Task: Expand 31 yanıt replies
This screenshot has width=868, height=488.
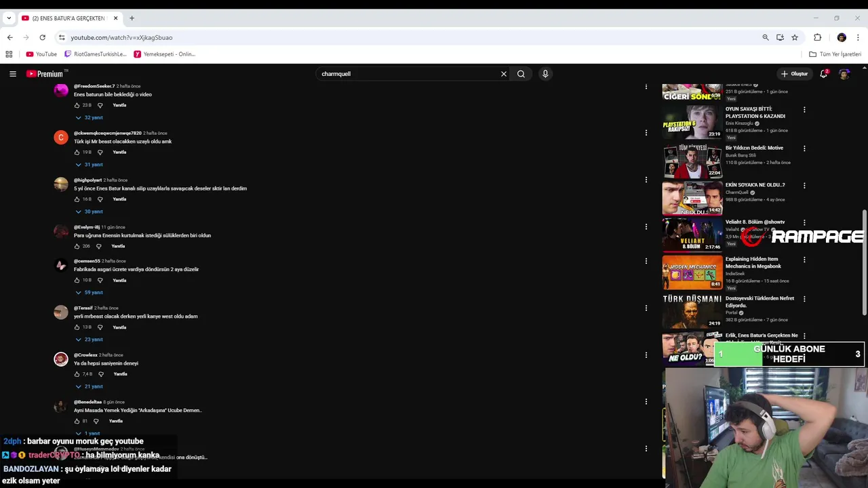Action: 89,165
